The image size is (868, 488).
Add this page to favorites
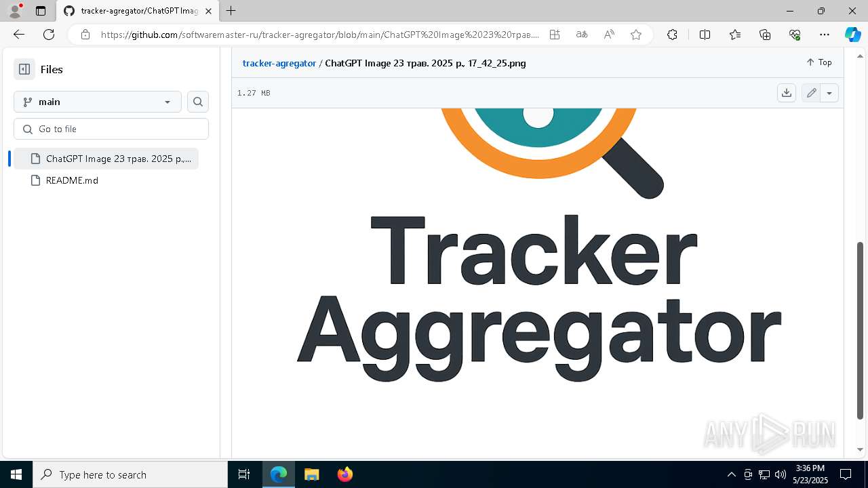coord(636,35)
